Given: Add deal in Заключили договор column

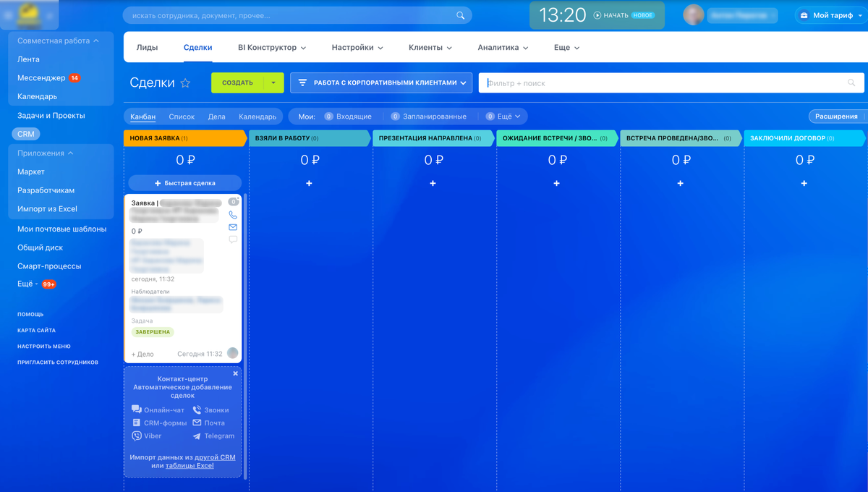Looking at the screenshot, I should [804, 184].
